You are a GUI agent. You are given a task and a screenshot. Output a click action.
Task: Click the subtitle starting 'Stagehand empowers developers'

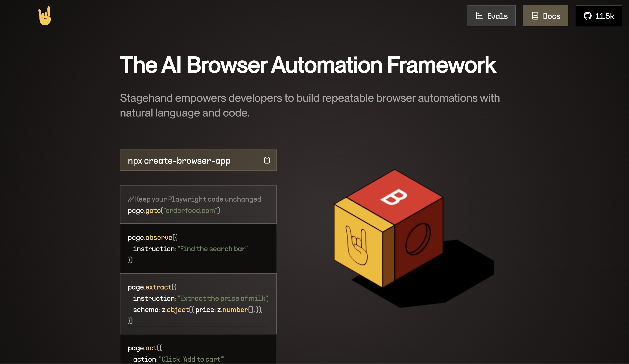[310, 105]
